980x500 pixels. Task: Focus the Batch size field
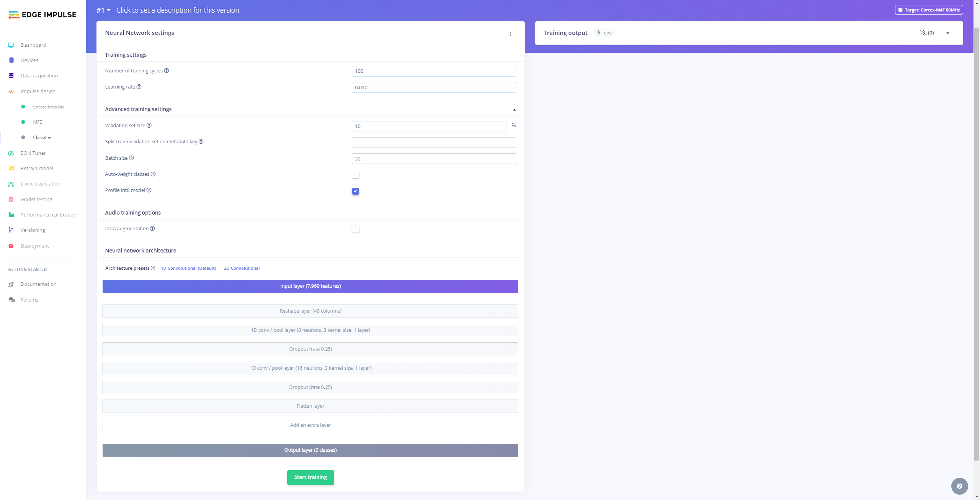434,159
